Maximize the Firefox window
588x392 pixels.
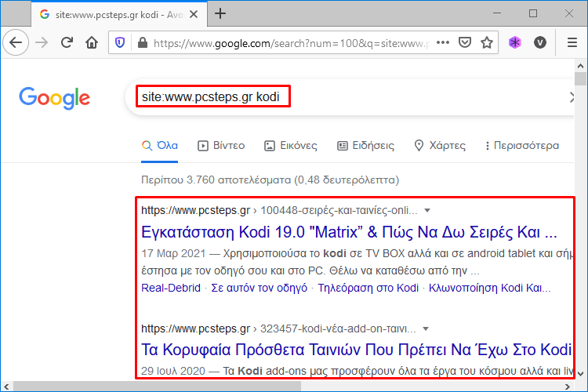tap(533, 13)
